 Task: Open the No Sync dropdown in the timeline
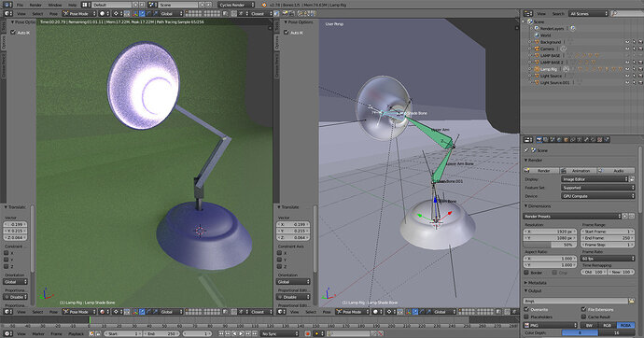[280, 334]
